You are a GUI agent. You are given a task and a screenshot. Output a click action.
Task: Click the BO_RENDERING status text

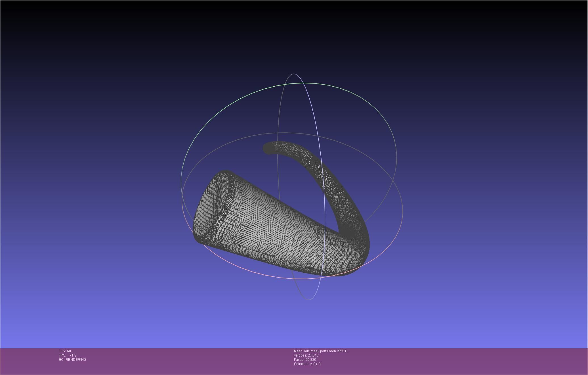72,360
